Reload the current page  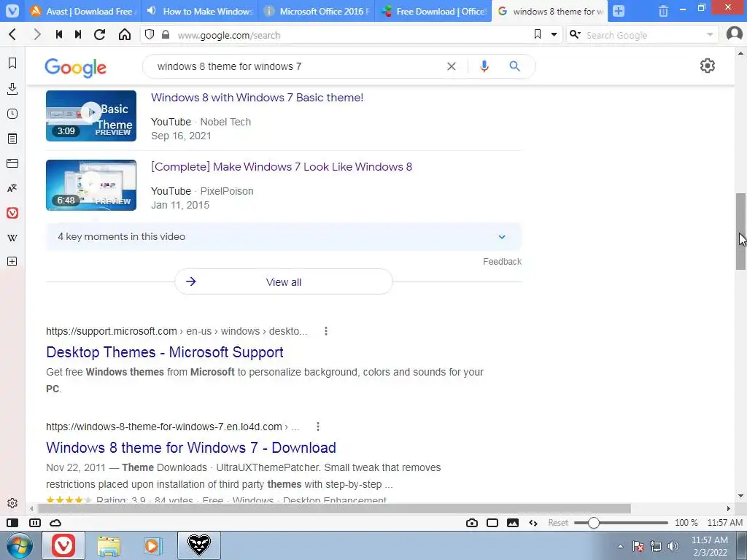pyautogui.click(x=99, y=34)
